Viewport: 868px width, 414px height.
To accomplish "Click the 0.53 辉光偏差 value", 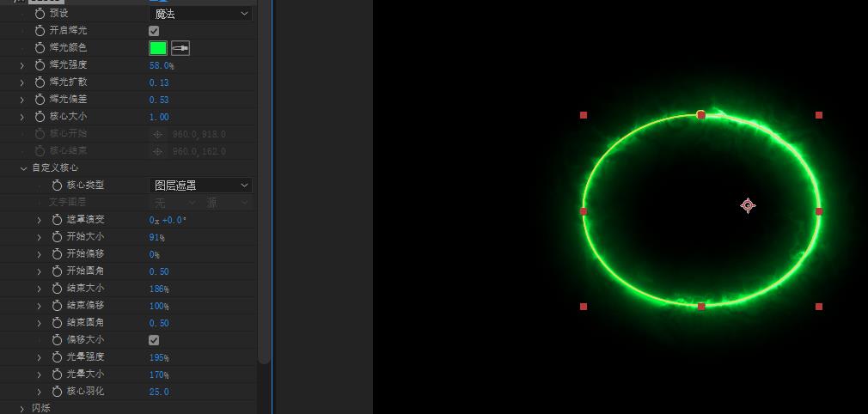I will point(159,100).
